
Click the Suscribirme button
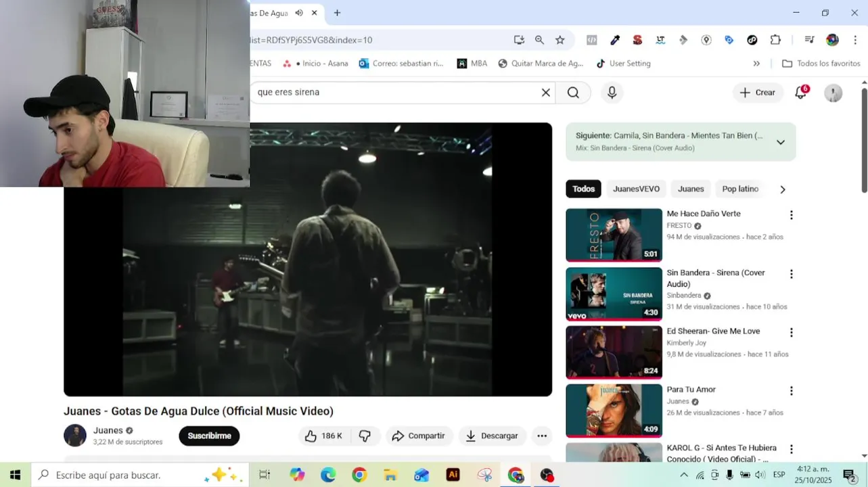[x=209, y=436]
